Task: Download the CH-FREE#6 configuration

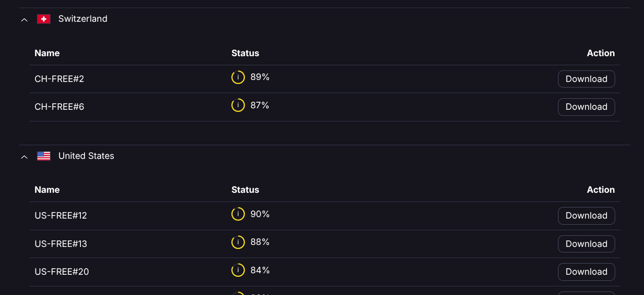Action: [x=586, y=107]
